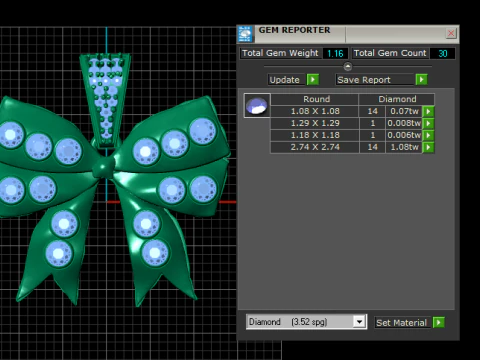
Task: Select the round diamond gem thumbnail
Action: click(x=257, y=106)
